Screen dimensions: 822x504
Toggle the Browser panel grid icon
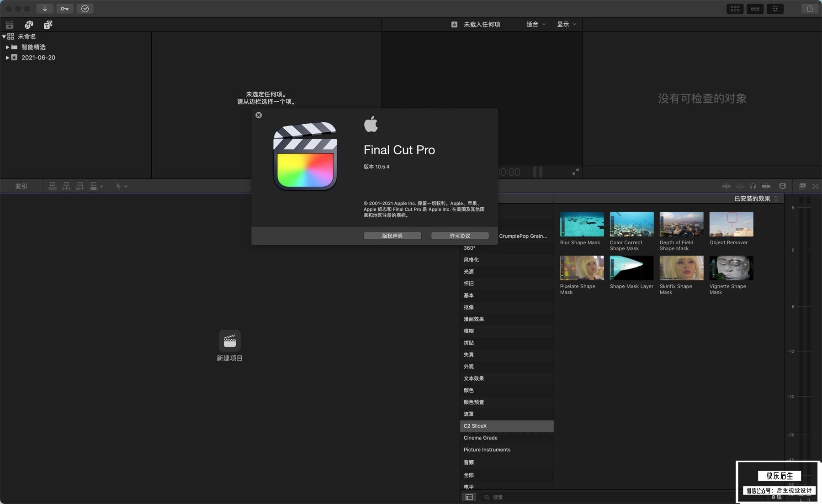click(x=735, y=9)
